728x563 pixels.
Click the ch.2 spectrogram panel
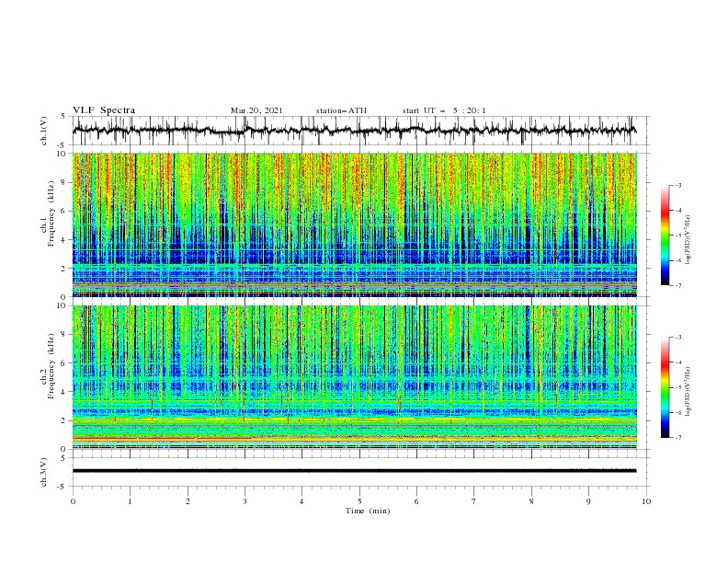(355, 377)
